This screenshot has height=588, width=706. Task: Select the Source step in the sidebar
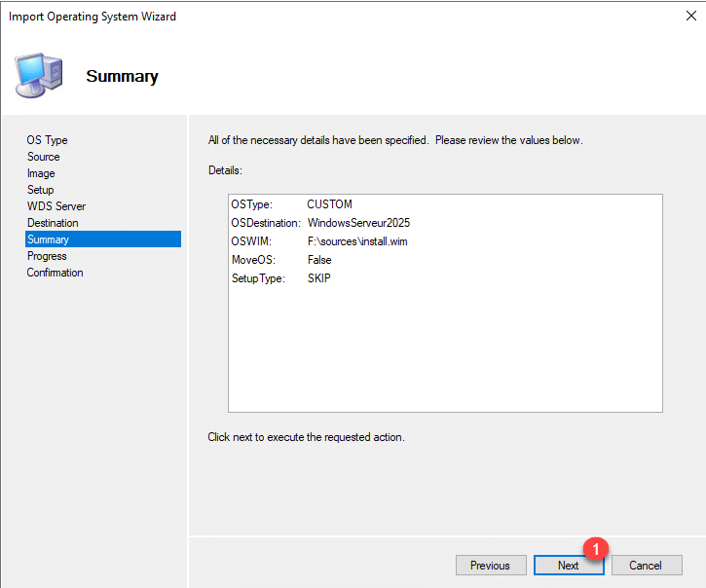pyautogui.click(x=43, y=157)
